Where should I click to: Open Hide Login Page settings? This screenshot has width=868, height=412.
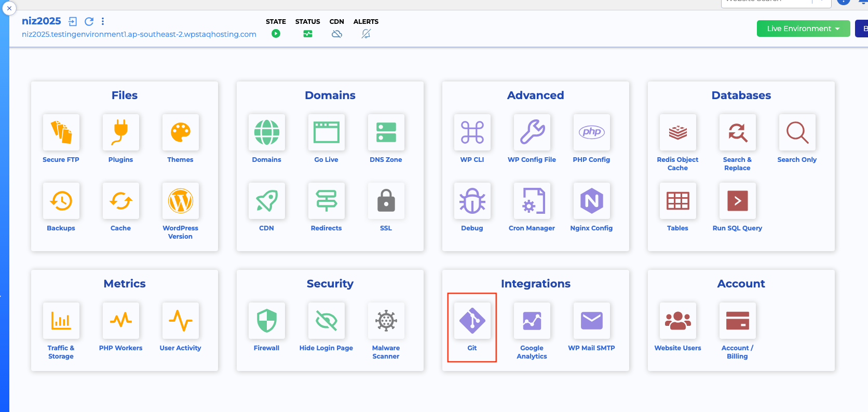tap(327, 321)
